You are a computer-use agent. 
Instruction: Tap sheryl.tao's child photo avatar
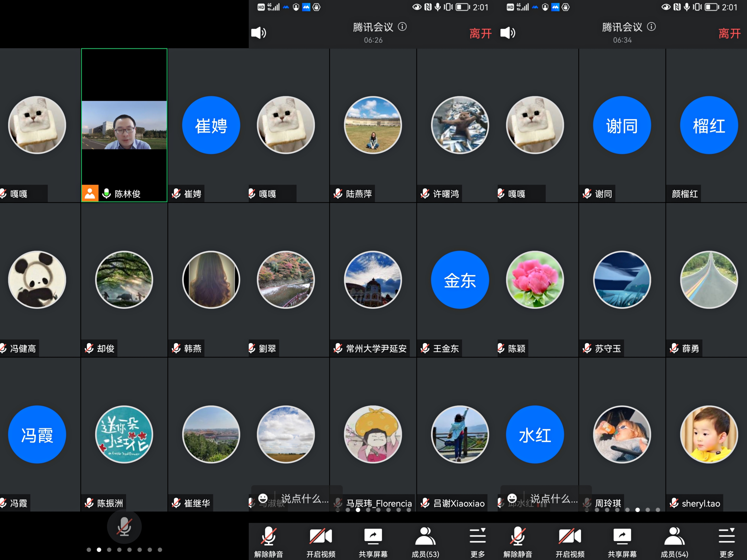click(x=709, y=434)
